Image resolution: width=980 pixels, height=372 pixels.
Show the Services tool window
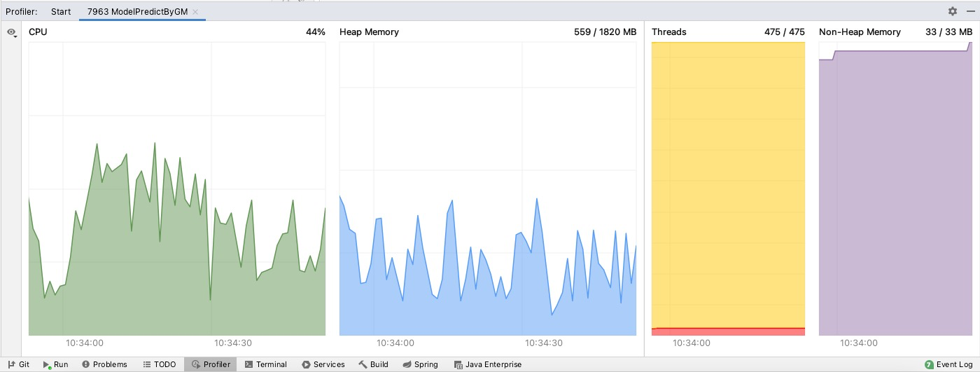point(323,364)
